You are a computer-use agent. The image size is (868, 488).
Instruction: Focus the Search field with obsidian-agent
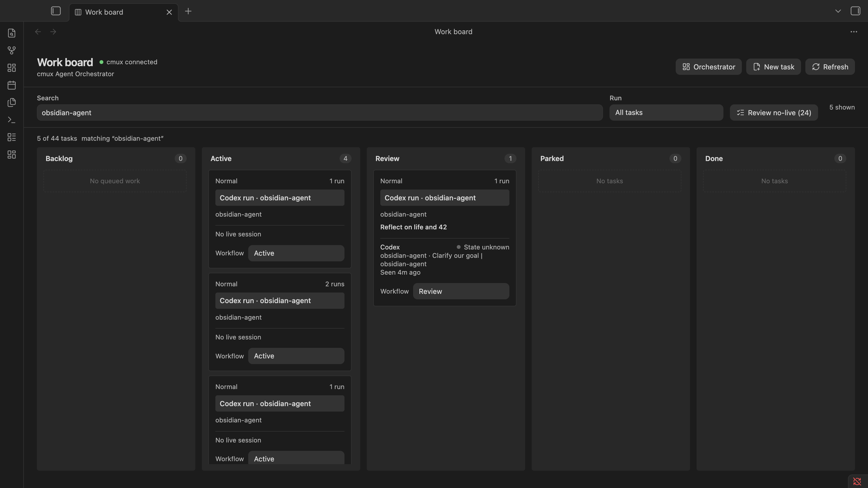(x=320, y=113)
